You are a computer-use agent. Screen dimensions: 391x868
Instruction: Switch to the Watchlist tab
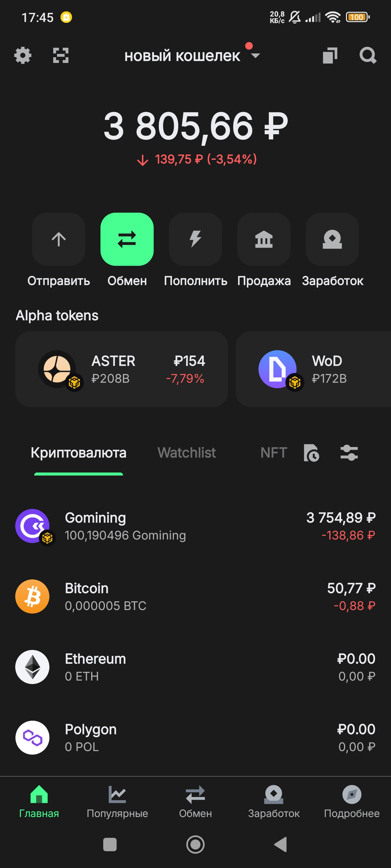[x=187, y=452]
